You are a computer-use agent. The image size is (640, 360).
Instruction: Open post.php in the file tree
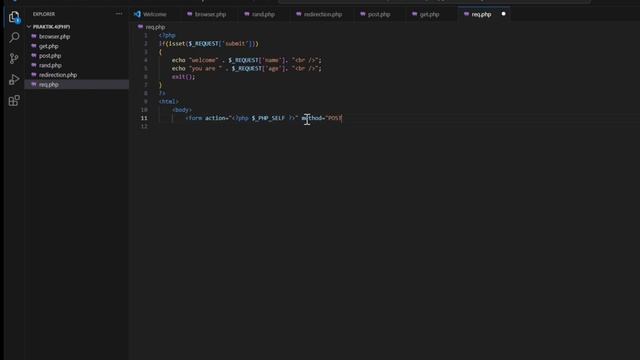50,56
